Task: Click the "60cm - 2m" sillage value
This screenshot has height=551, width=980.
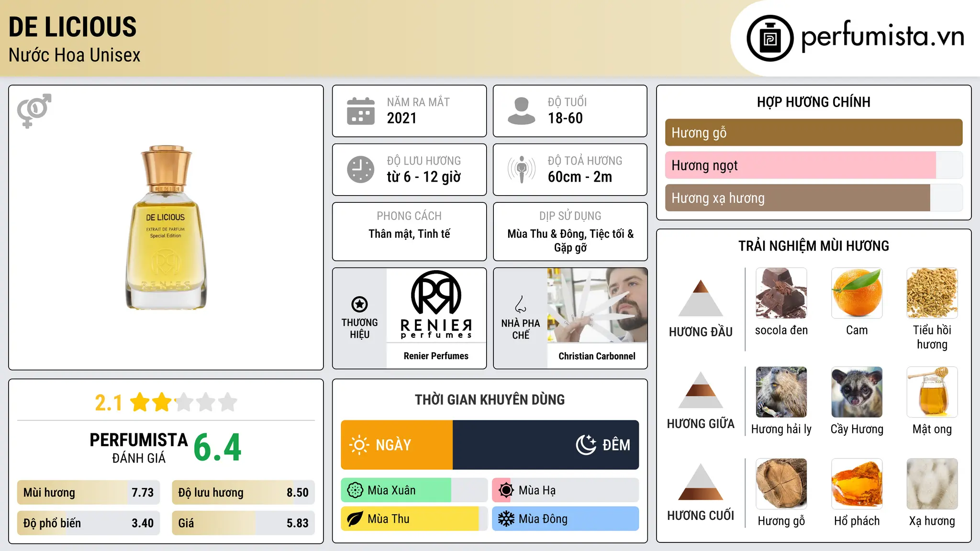Action: click(x=580, y=177)
